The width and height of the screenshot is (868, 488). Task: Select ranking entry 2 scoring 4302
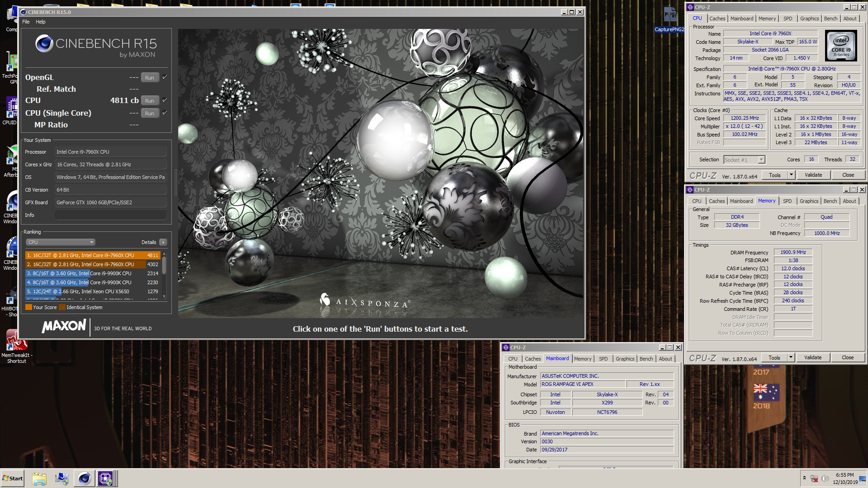[93, 264]
